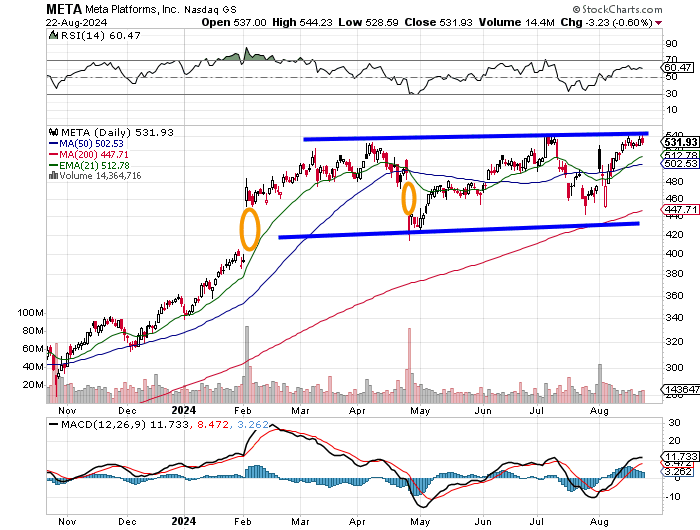700x530 pixels.
Task: Click the tallest volume bar in early February
Action: [x=247, y=364]
